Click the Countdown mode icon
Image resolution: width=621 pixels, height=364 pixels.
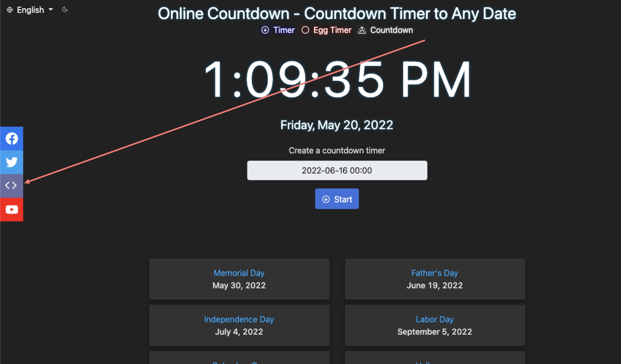click(362, 30)
